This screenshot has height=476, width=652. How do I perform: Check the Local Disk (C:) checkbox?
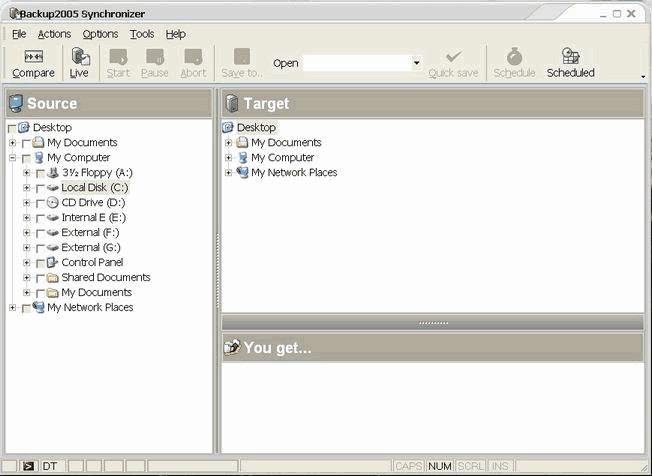pyautogui.click(x=40, y=188)
